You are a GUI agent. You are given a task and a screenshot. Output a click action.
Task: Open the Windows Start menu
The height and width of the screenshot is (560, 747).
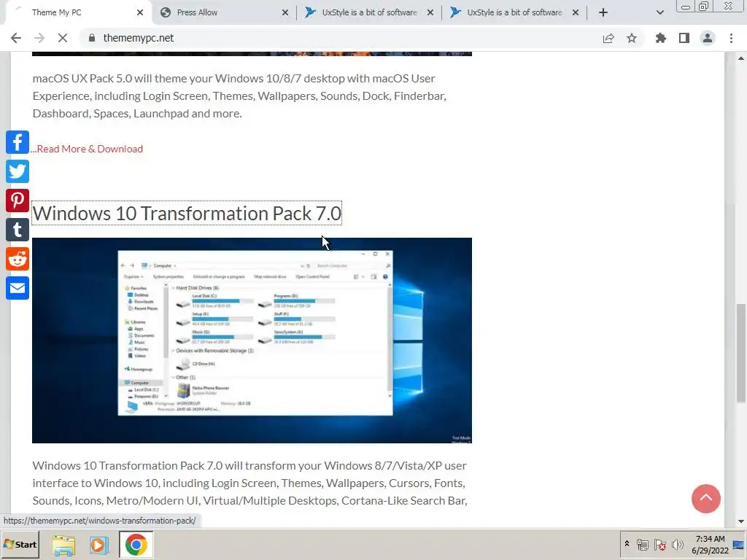pos(20,544)
